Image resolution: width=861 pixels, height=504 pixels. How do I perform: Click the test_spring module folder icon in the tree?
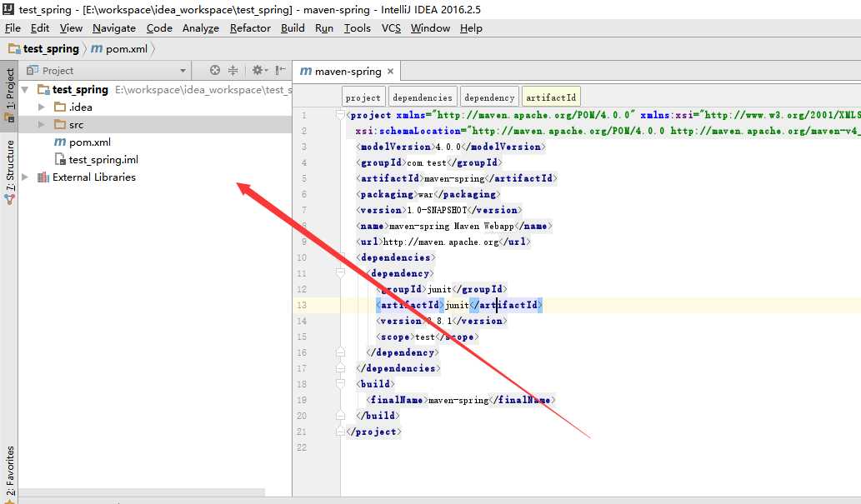(x=43, y=89)
